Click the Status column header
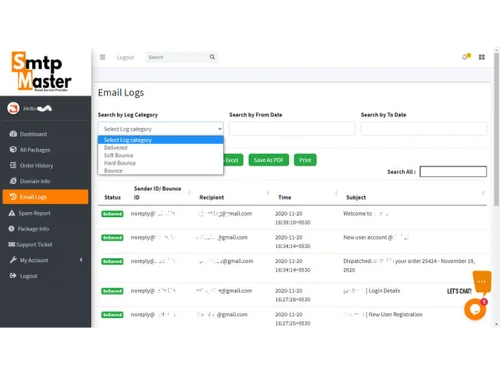 tap(112, 197)
